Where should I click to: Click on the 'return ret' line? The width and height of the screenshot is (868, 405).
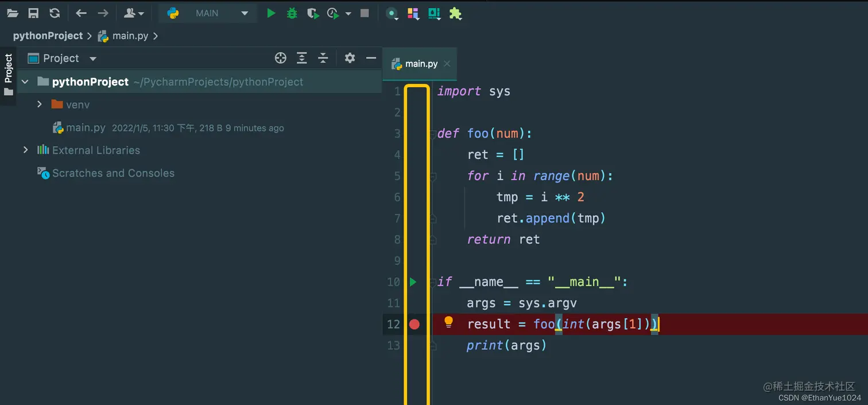[503, 239]
